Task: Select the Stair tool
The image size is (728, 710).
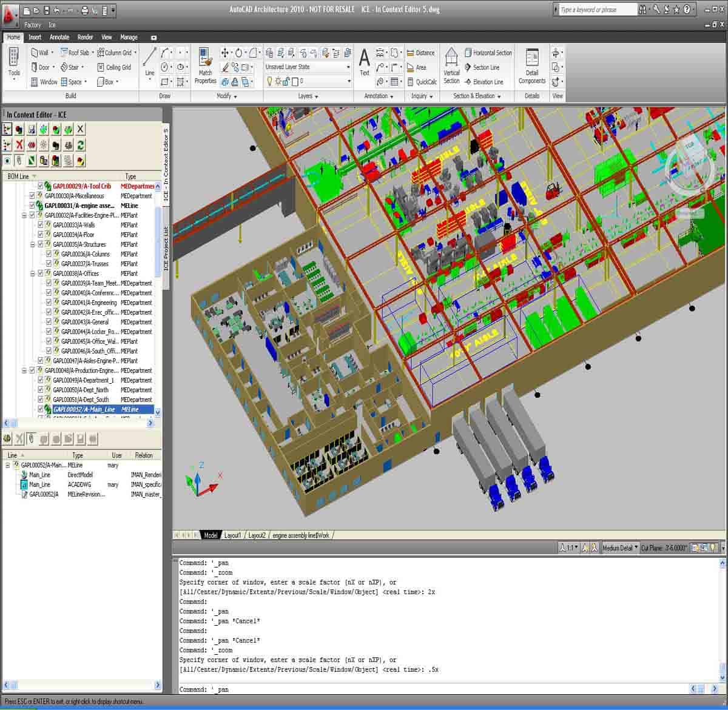Action: point(69,67)
